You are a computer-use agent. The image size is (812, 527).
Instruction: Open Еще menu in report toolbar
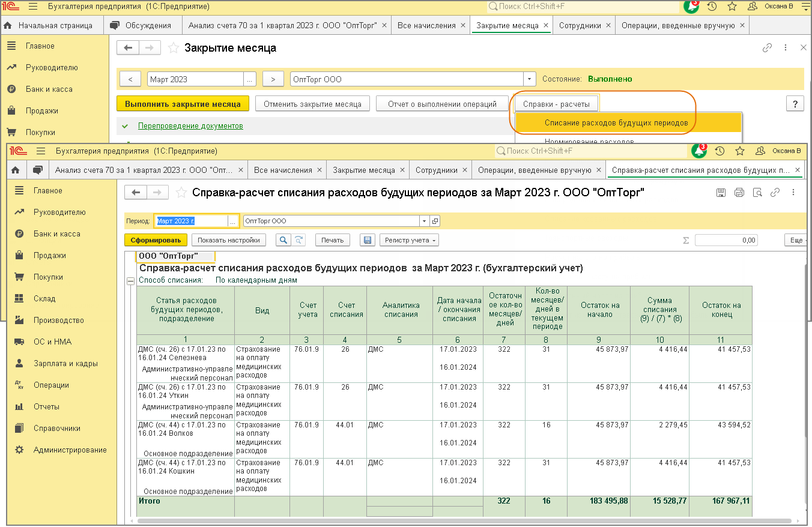point(795,240)
